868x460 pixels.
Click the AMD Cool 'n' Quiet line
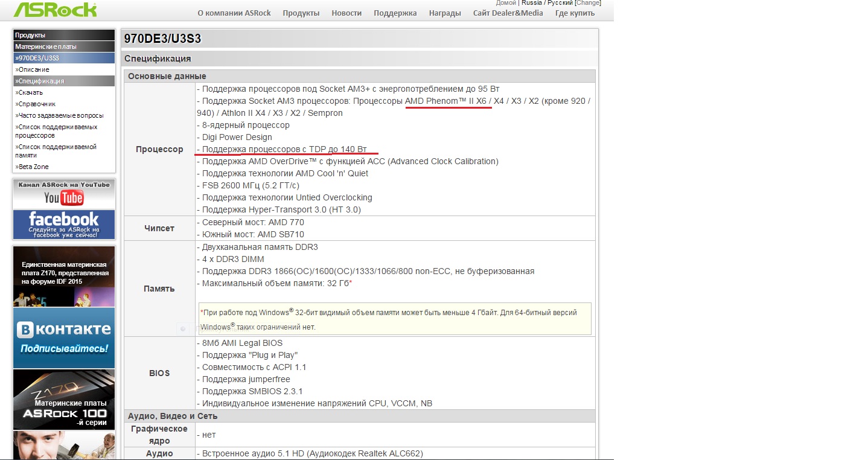(x=282, y=173)
